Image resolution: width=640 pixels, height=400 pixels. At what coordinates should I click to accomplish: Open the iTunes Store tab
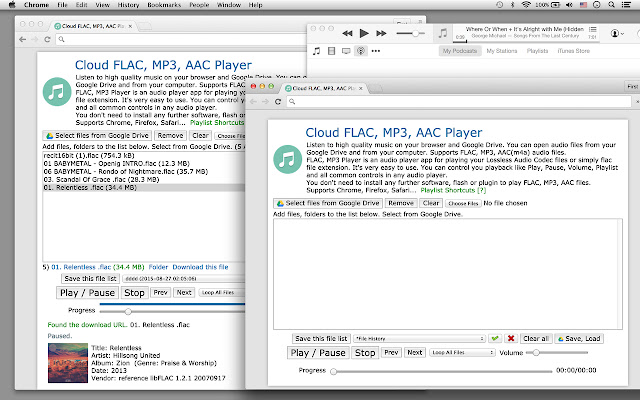click(573, 51)
